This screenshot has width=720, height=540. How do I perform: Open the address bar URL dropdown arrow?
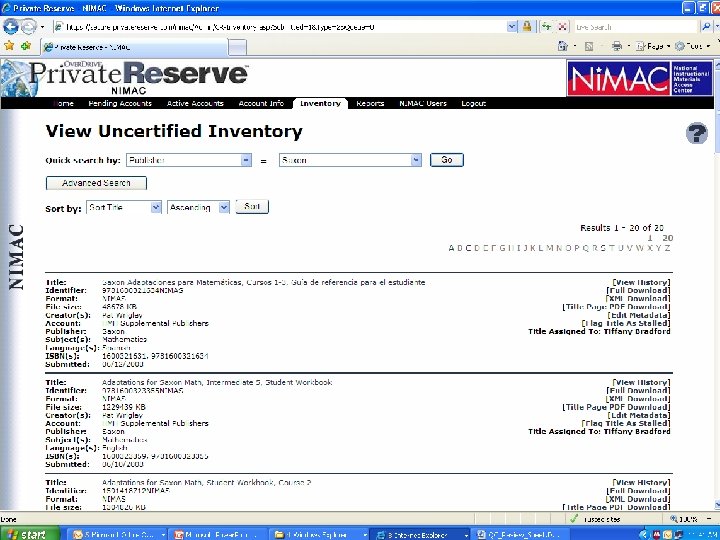tap(512, 27)
